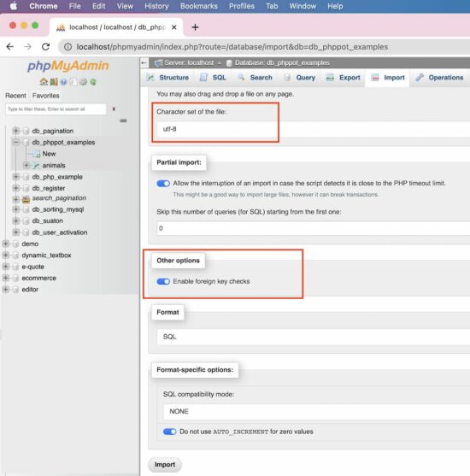
Task: Open the Operations tab
Action: [x=440, y=78]
